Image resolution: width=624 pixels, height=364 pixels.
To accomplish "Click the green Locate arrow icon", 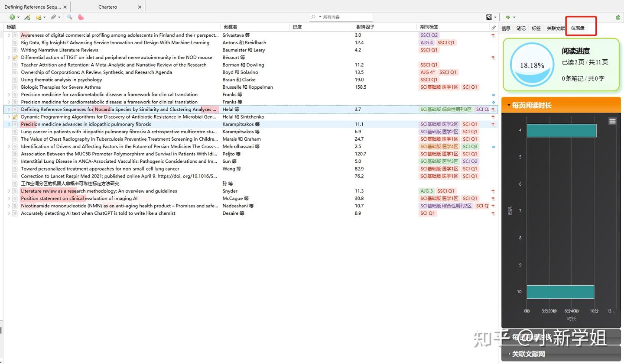I will (x=508, y=17).
